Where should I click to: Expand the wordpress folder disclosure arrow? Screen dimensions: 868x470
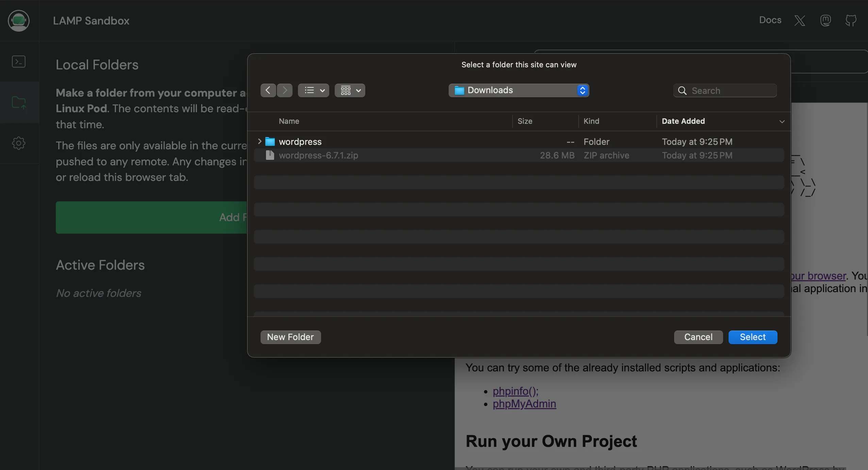click(260, 141)
